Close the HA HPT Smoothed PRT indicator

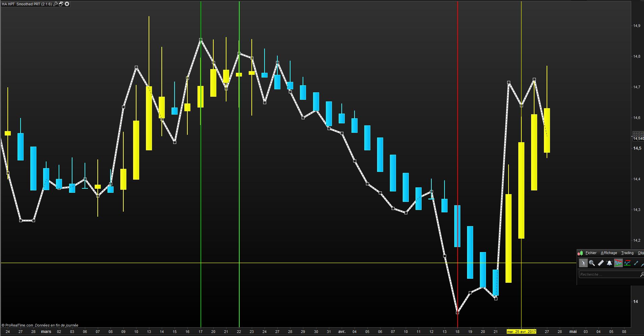(67, 4)
